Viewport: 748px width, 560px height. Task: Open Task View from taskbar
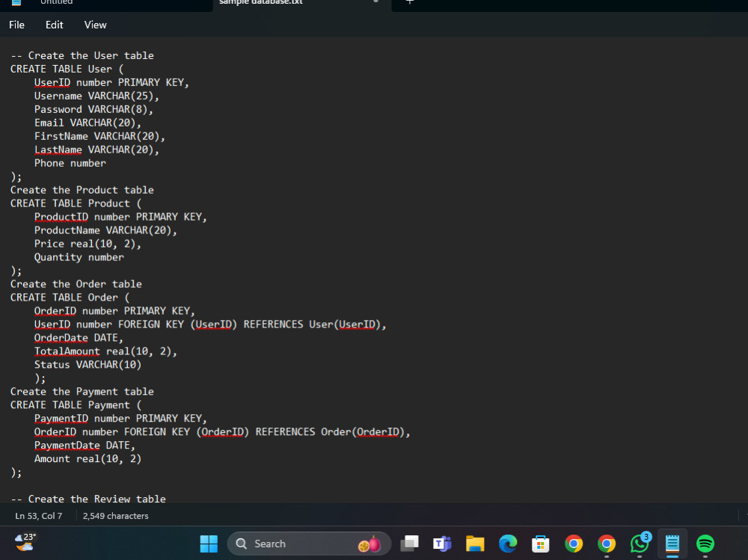tap(409, 544)
